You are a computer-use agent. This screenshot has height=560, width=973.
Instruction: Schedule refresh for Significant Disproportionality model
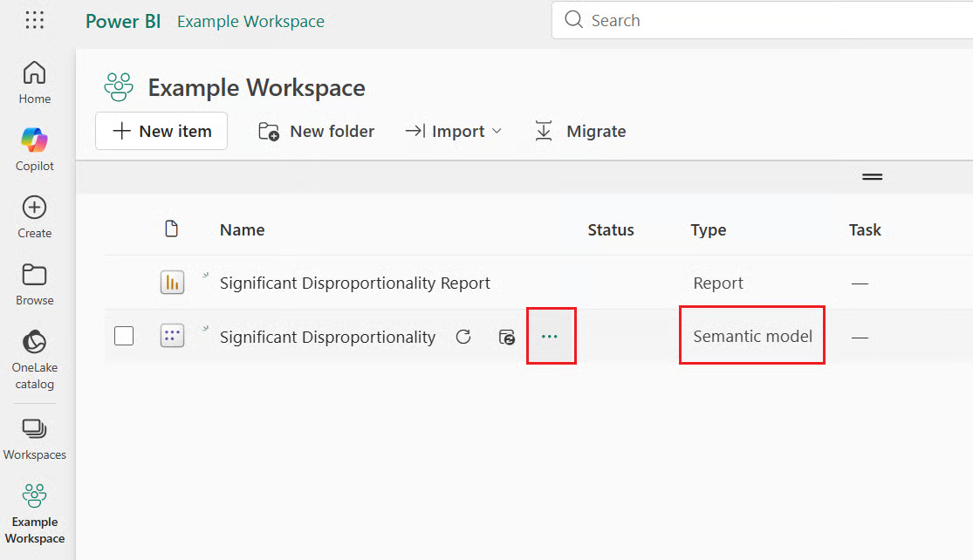tap(506, 337)
